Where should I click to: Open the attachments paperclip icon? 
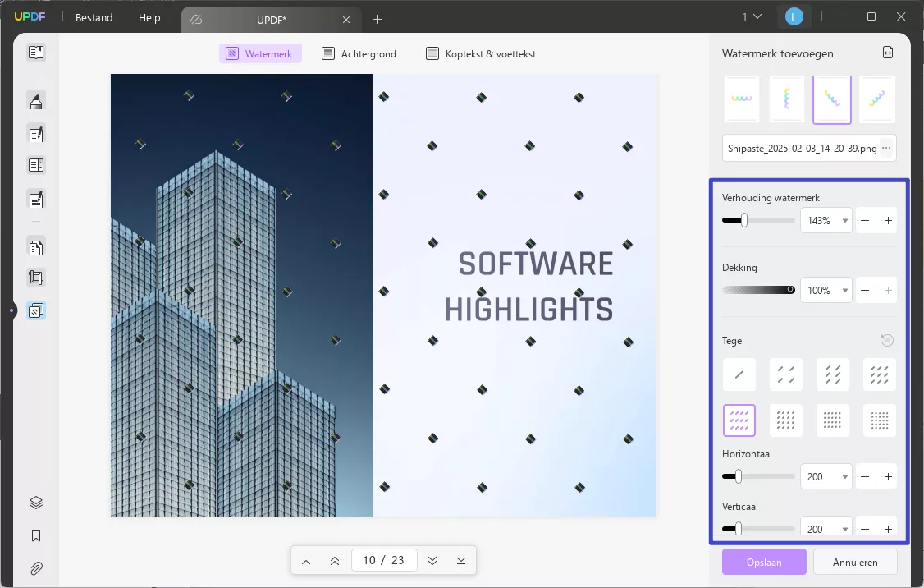coord(35,568)
